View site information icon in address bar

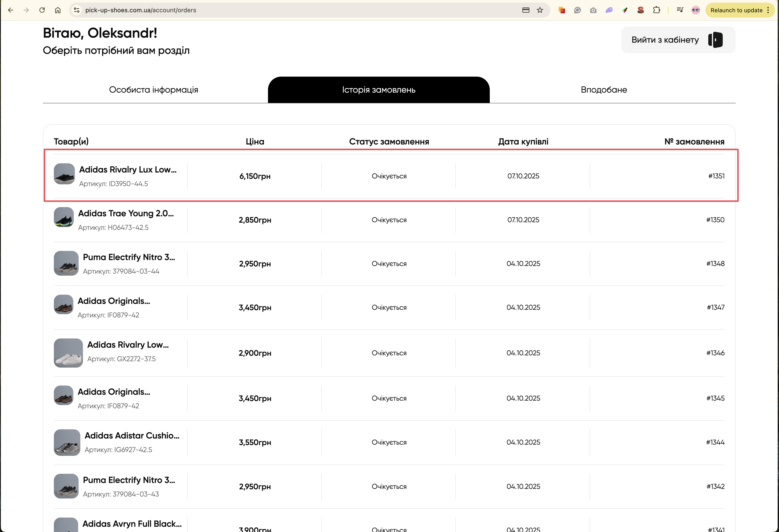click(77, 10)
